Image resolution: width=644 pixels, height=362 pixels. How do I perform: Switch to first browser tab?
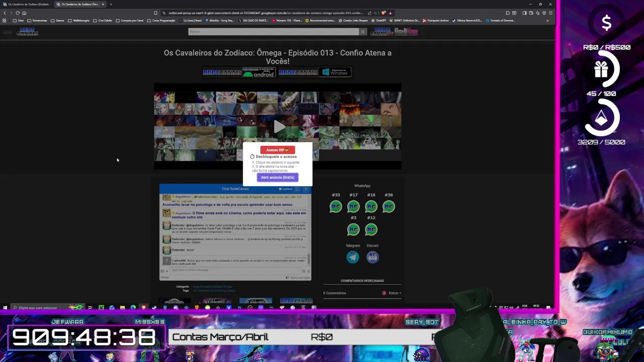coord(28,4)
